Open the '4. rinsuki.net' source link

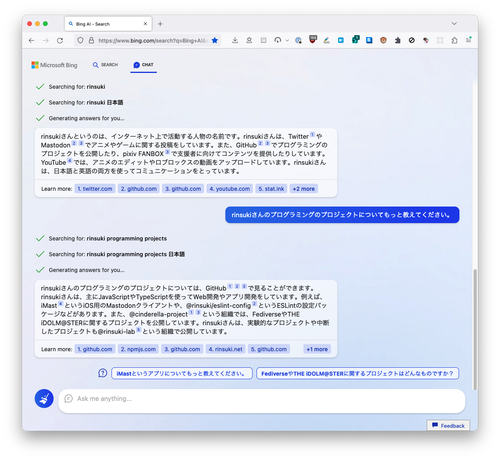pyautogui.click(x=226, y=349)
